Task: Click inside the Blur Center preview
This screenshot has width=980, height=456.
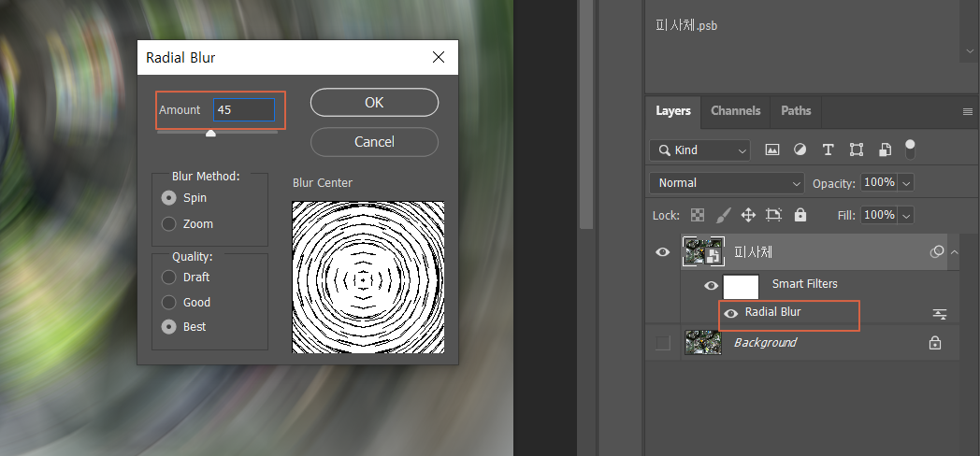Action: 368,277
